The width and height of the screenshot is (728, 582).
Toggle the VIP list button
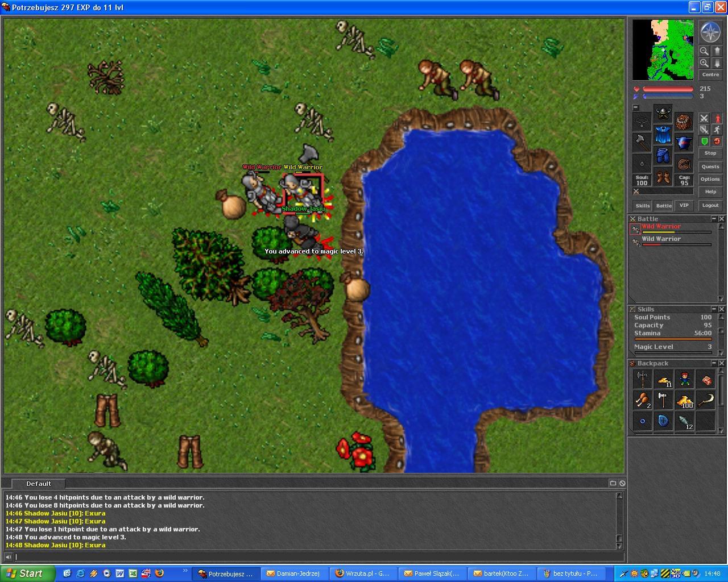click(x=684, y=205)
